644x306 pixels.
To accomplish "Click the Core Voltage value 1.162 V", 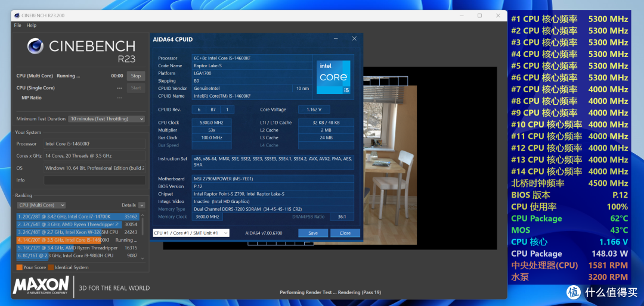I will click(x=314, y=110).
